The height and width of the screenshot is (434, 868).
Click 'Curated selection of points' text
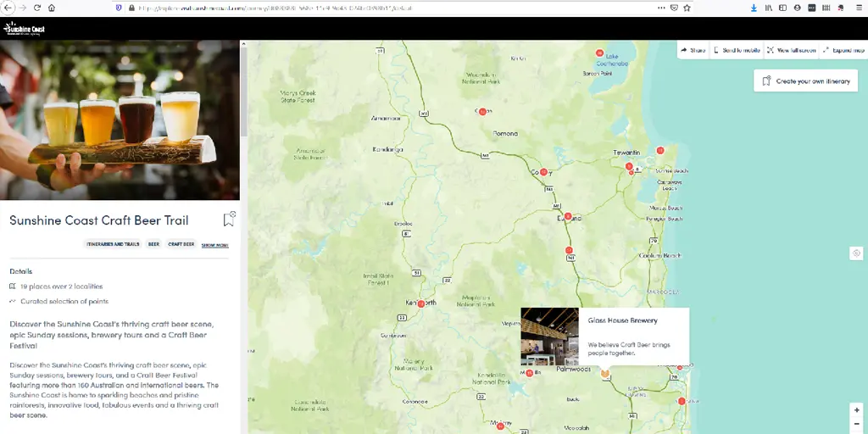64,302
